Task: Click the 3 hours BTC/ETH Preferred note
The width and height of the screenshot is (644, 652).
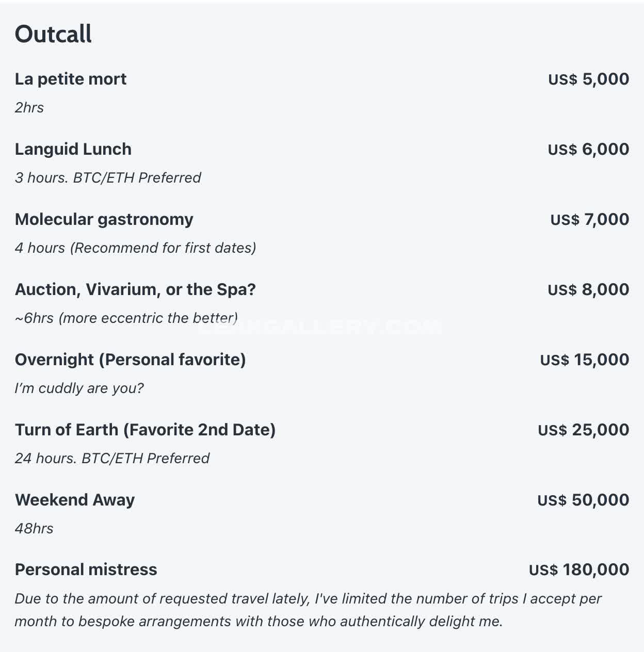Action: (x=108, y=177)
